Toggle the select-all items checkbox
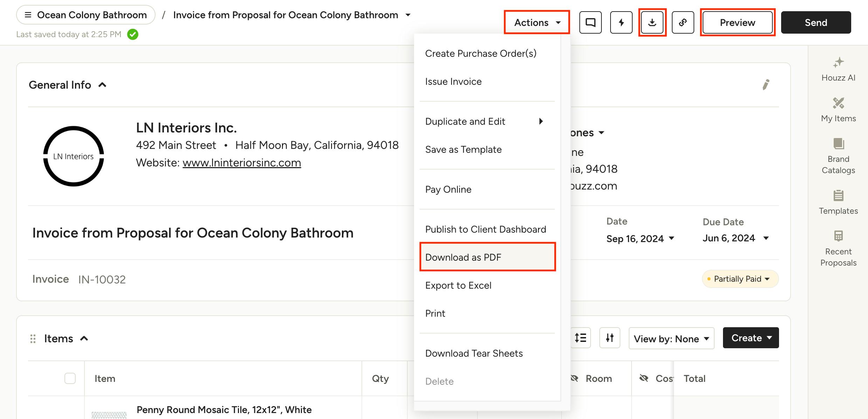 [70, 378]
